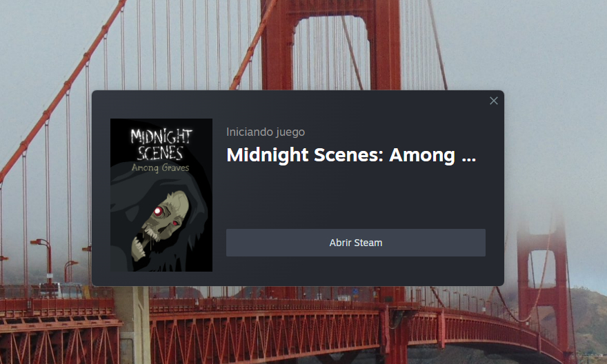Click the main red bridge tower on desktop
607x364 pixels.
[x=331, y=45]
